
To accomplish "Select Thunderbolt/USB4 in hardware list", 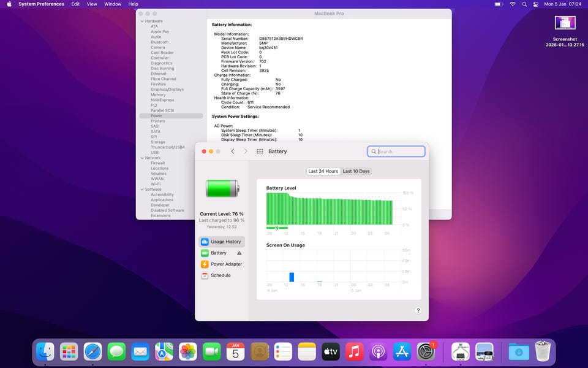I will [167, 147].
